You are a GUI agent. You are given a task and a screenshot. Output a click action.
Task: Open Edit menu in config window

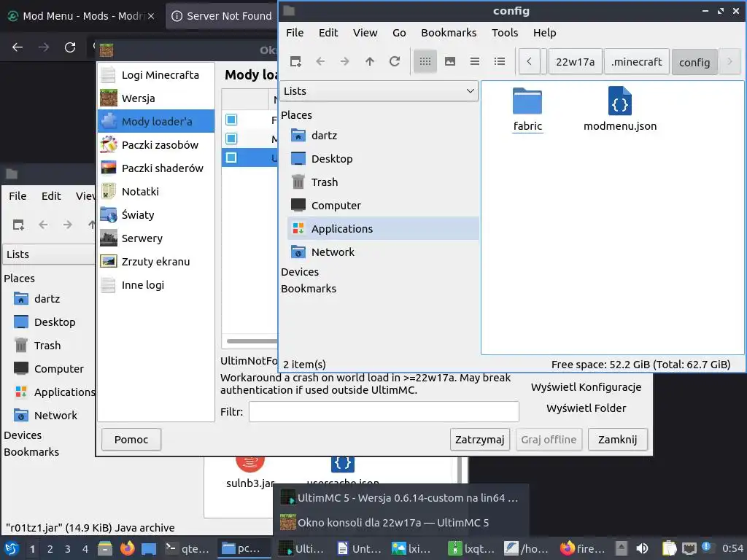click(328, 33)
